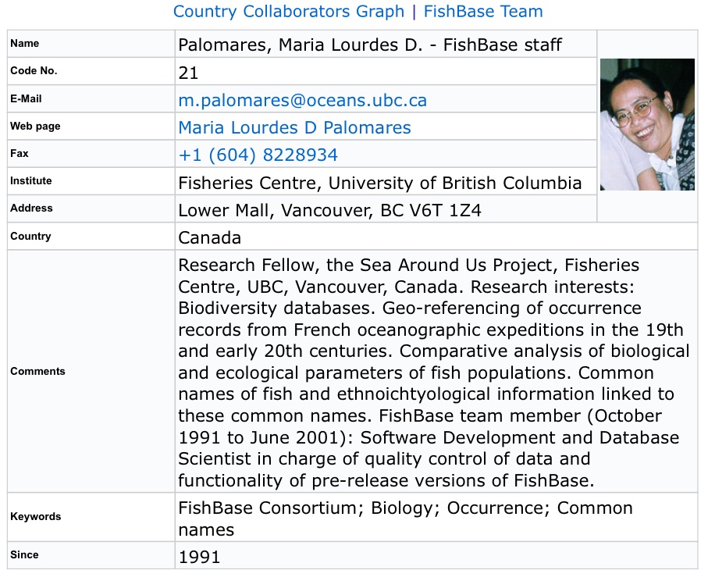Click the Name row label
This screenshot has width=708, height=588.
[24, 44]
